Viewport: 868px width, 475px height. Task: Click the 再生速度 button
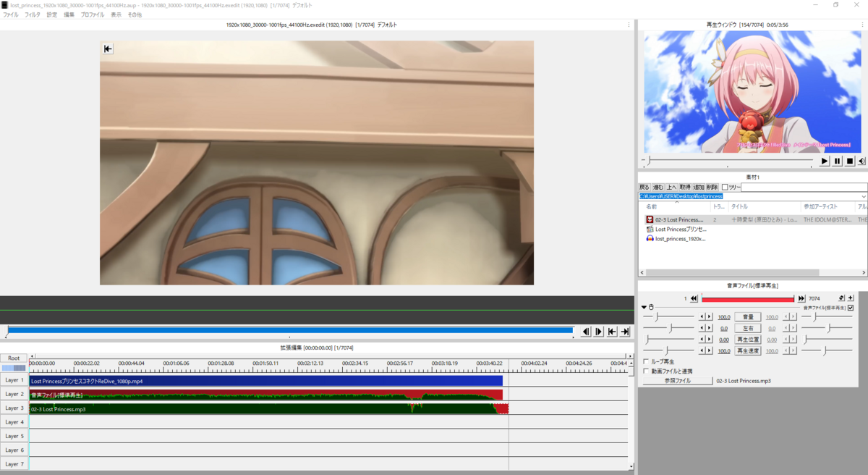coord(748,350)
